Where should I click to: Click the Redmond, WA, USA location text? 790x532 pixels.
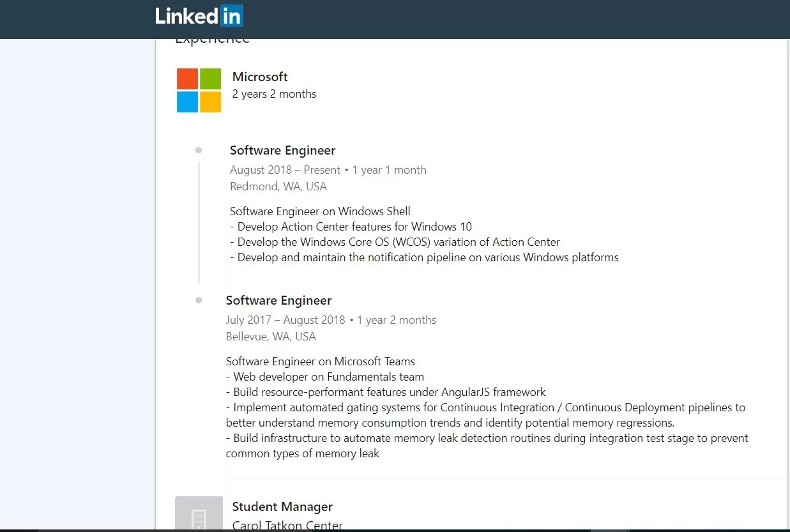(x=278, y=186)
